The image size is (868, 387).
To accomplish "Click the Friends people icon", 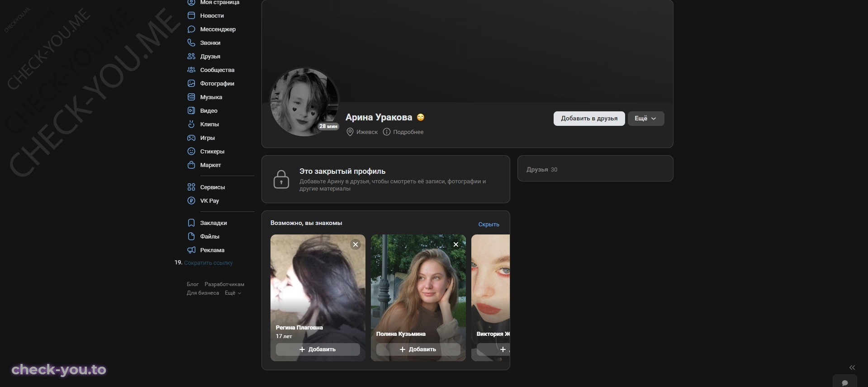I will (191, 56).
